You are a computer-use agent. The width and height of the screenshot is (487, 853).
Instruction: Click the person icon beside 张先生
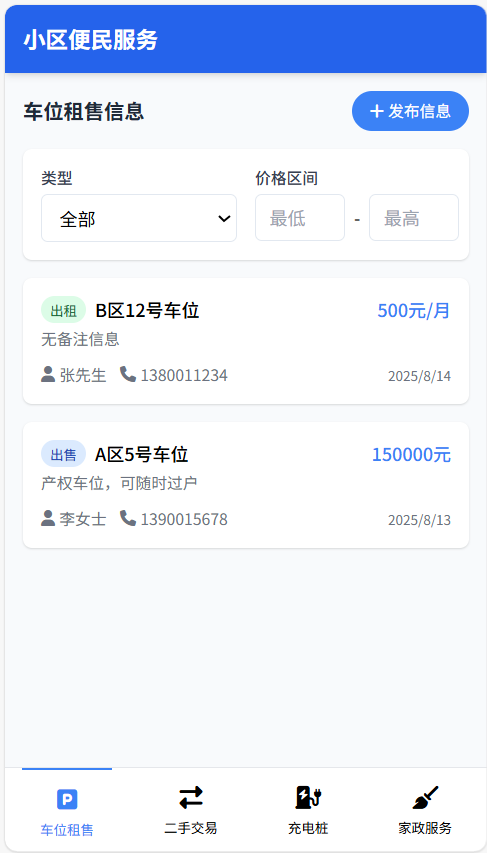point(48,374)
